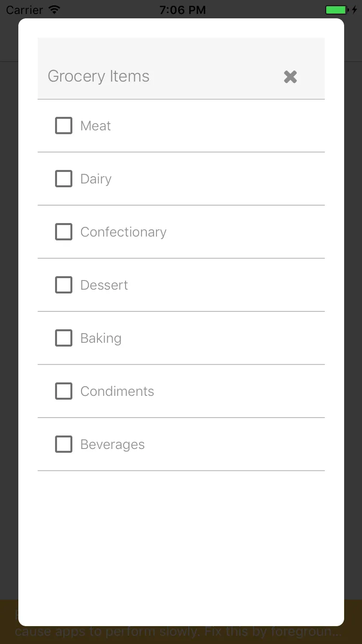Close the Grocery Items dialog with X
362x644 pixels.
point(290,77)
